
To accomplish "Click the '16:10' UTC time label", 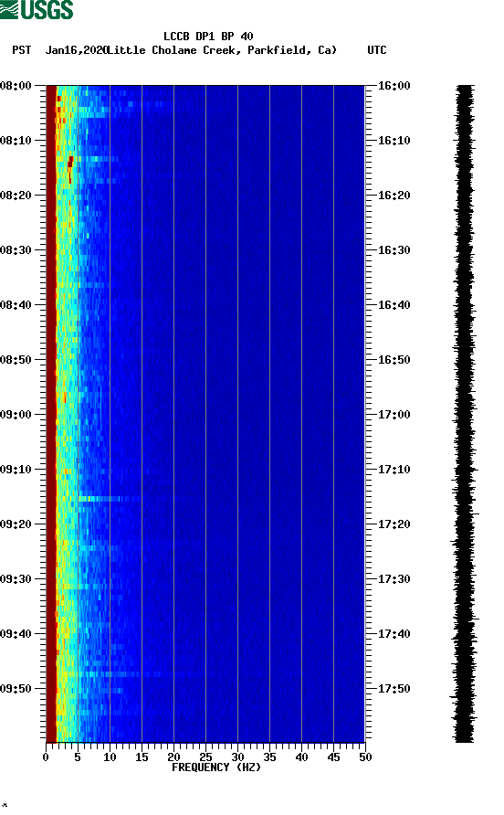I will click(394, 141).
